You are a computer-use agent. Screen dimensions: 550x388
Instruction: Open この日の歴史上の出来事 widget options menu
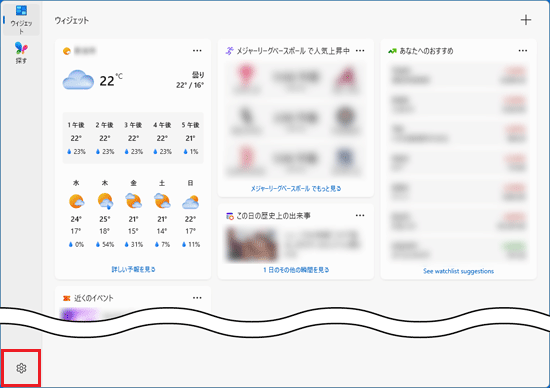[x=360, y=215]
